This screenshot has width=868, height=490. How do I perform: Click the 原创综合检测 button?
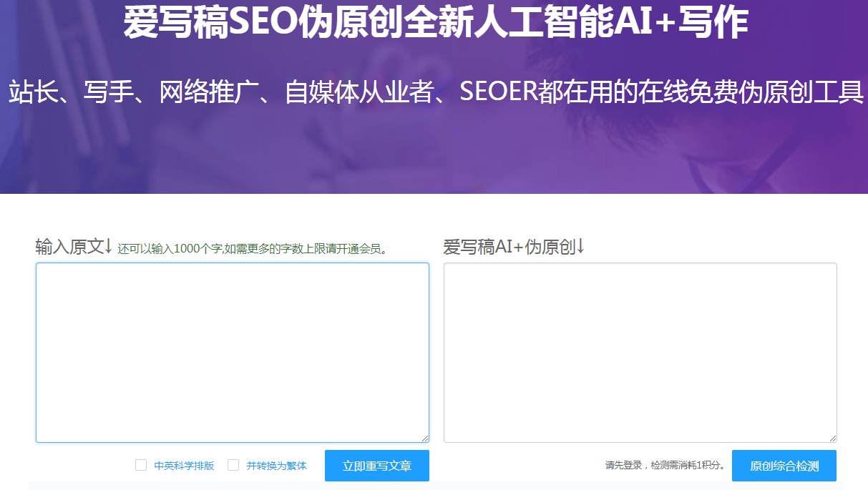pos(784,465)
